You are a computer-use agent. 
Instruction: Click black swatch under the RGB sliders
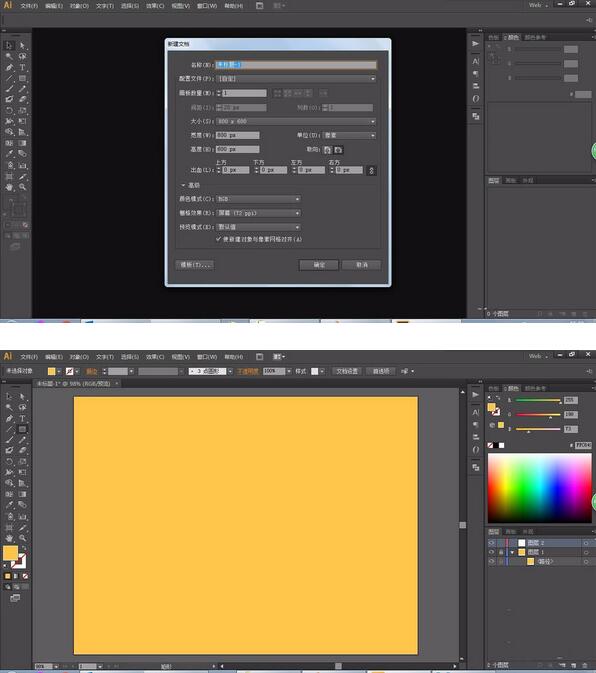pyautogui.click(x=496, y=445)
